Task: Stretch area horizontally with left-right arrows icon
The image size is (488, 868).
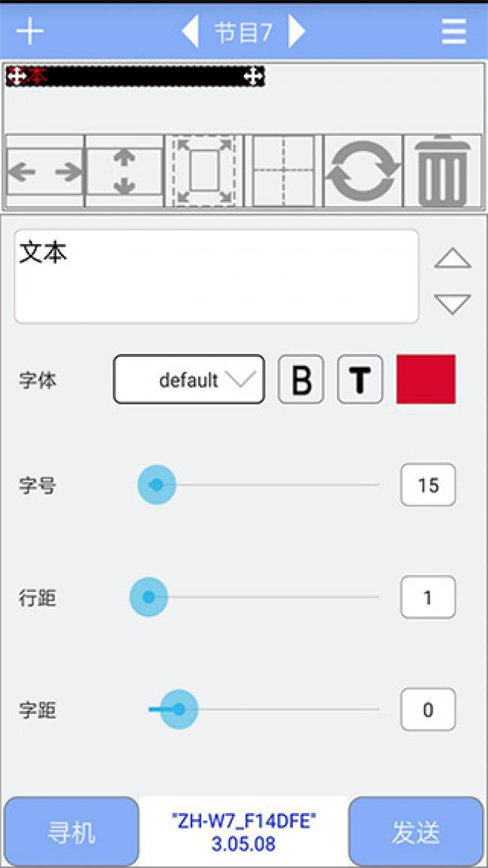Action: click(45, 171)
